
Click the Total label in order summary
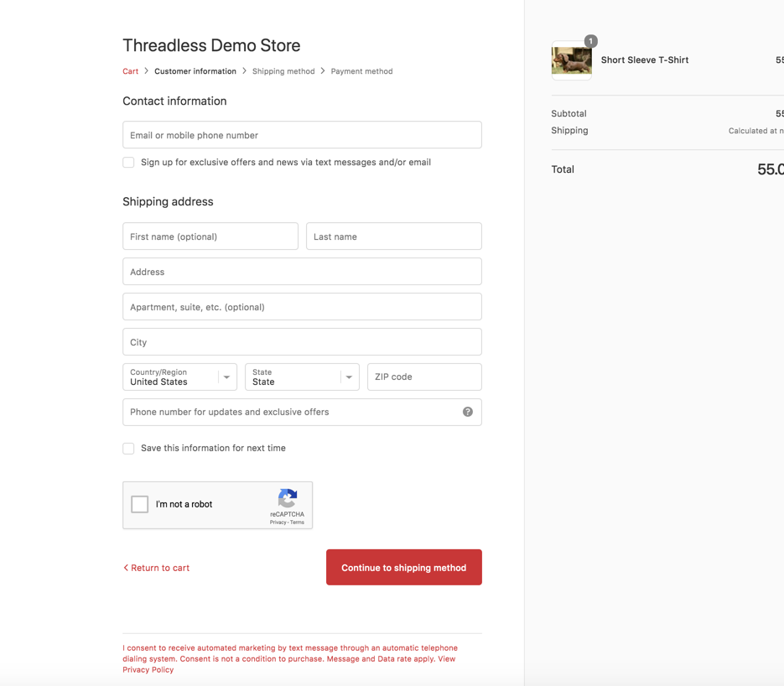coord(563,169)
